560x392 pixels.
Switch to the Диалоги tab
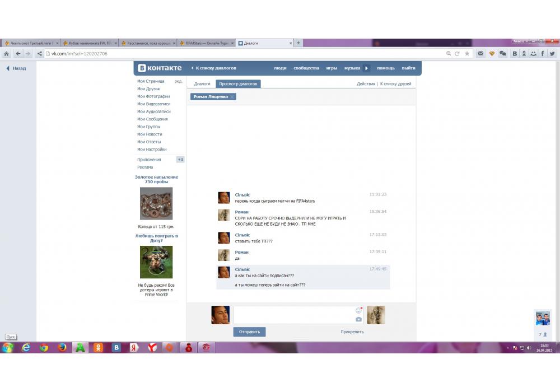click(x=202, y=84)
